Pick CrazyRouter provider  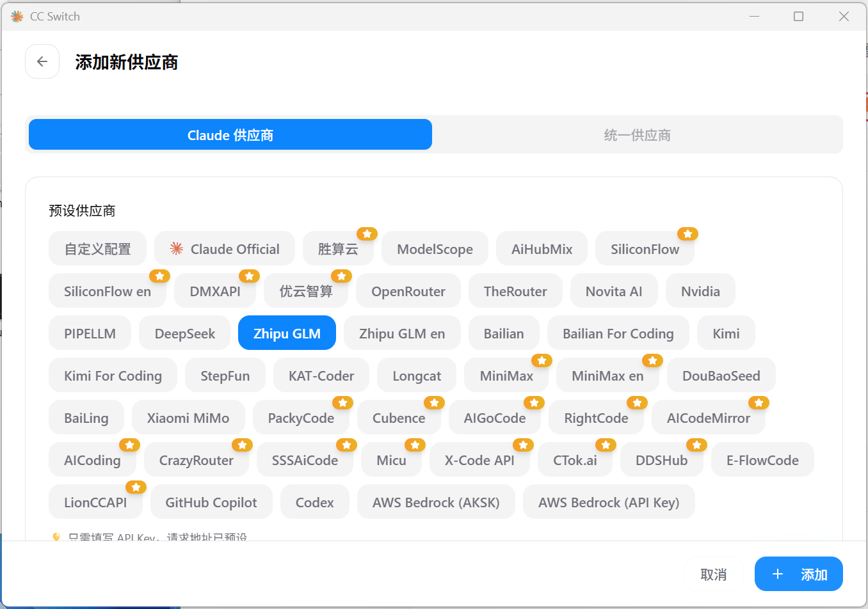[196, 459]
